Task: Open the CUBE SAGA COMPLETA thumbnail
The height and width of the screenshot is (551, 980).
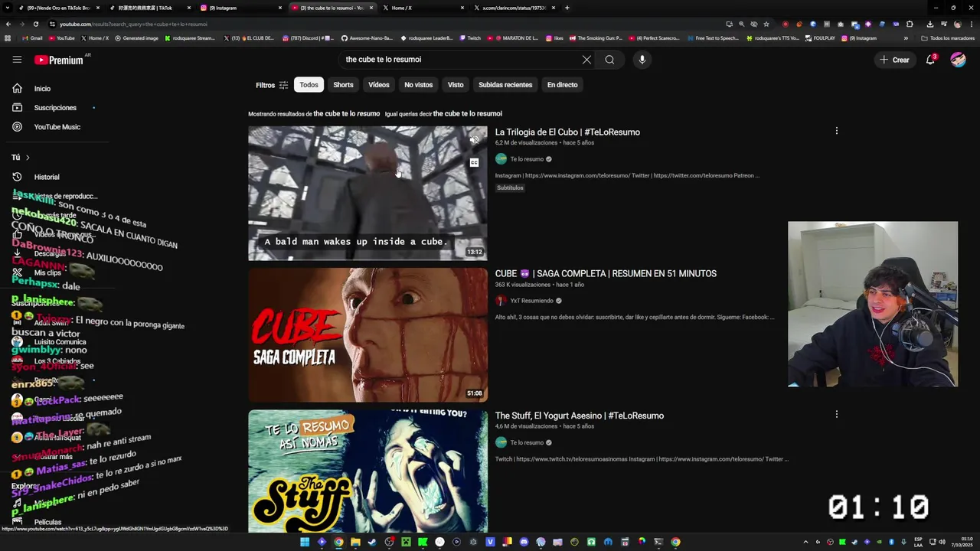Action: tap(367, 334)
